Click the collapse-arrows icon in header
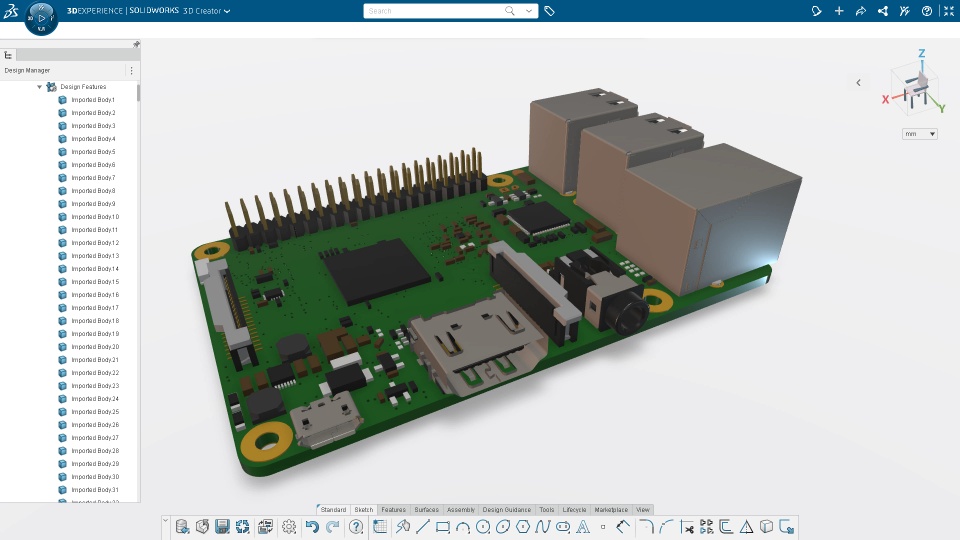The image size is (960, 540). coord(948,11)
